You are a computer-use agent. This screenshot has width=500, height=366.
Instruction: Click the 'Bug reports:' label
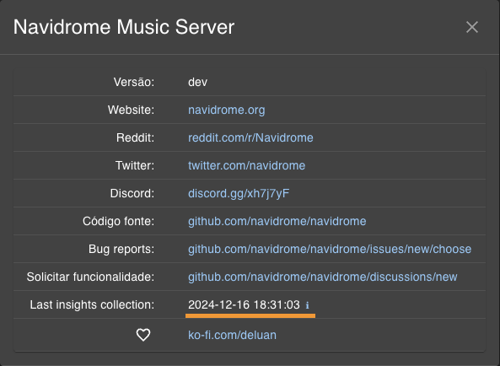[x=121, y=249]
